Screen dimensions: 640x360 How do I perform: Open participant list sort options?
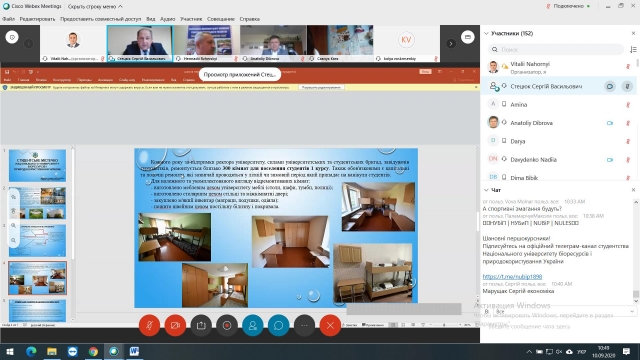click(x=633, y=49)
